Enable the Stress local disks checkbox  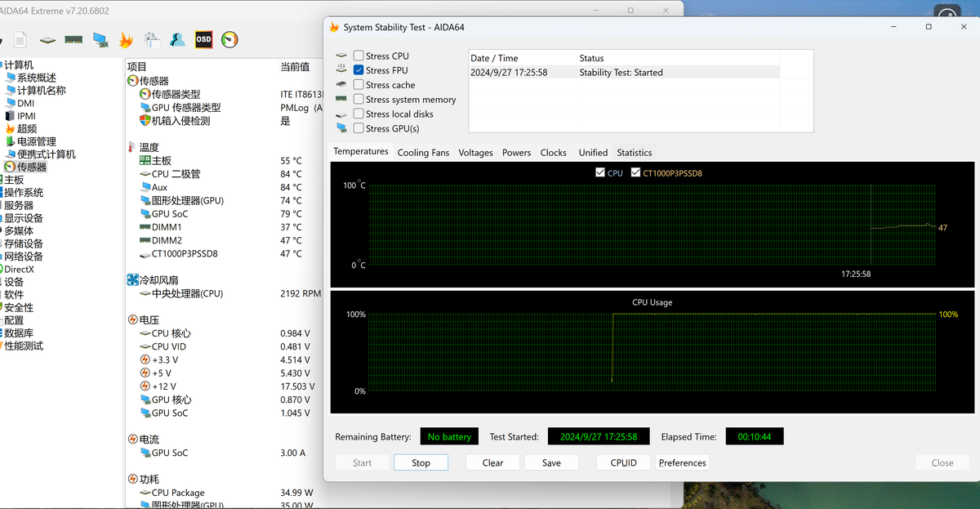[x=359, y=114]
